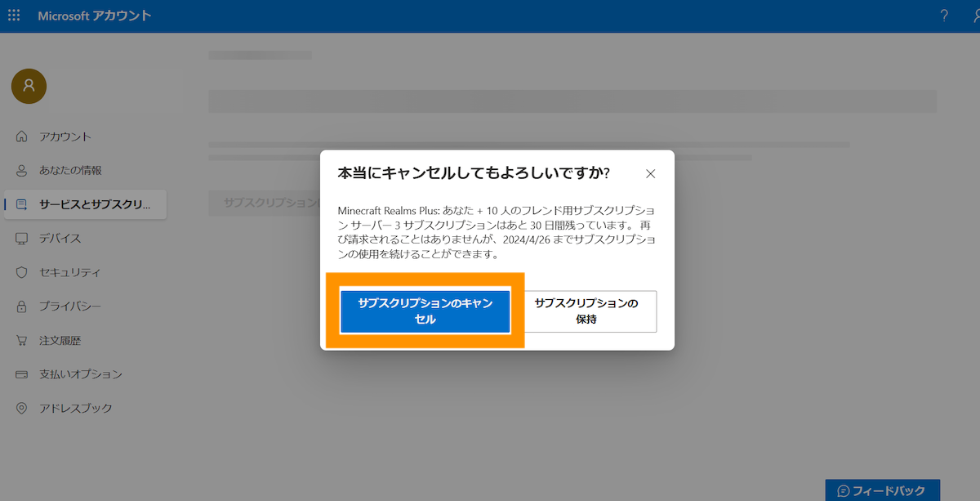Image resolution: width=980 pixels, height=501 pixels.
Task: Click the card icon beside 支払いオプション
Action: (22, 374)
